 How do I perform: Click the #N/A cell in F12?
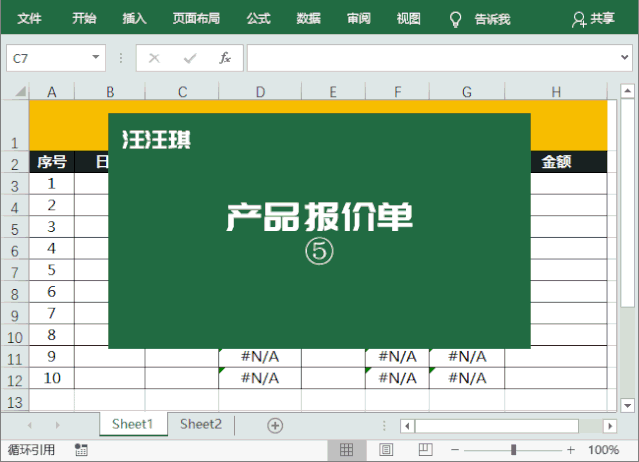coord(397,378)
